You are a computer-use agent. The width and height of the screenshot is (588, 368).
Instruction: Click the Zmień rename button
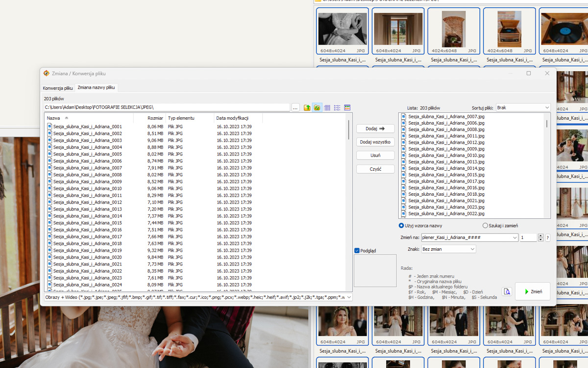(533, 291)
